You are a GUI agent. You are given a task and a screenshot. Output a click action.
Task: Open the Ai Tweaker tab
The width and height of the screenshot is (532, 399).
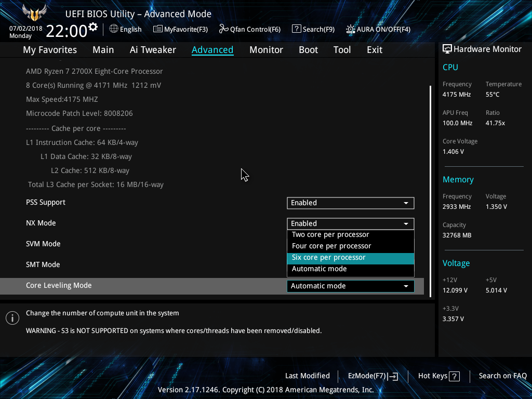[153, 49]
